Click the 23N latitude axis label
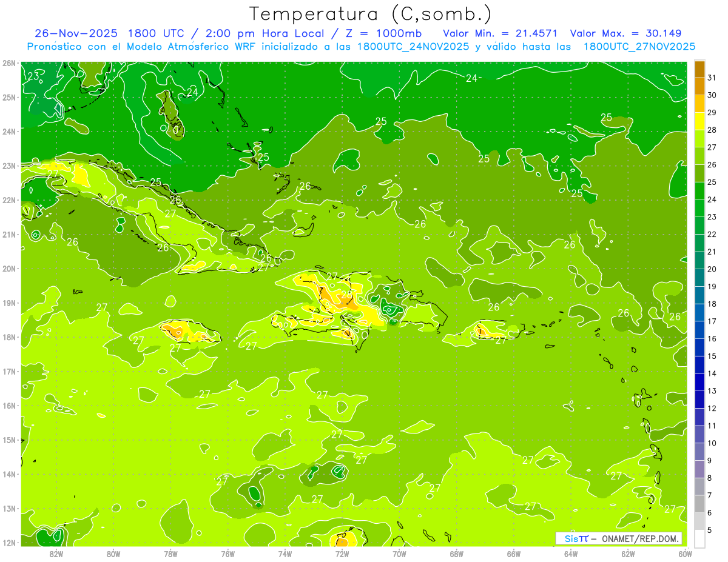The height and width of the screenshot is (562, 728). (x=8, y=166)
